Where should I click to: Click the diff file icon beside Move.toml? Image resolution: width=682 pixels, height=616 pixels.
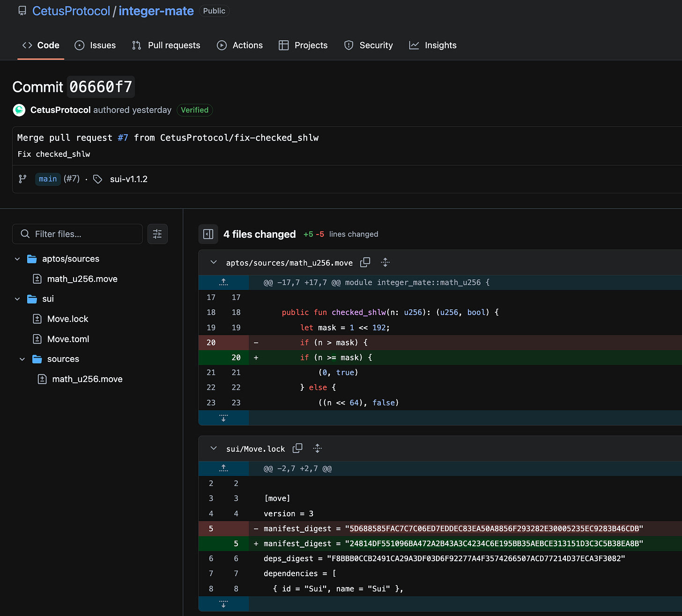pyautogui.click(x=37, y=339)
